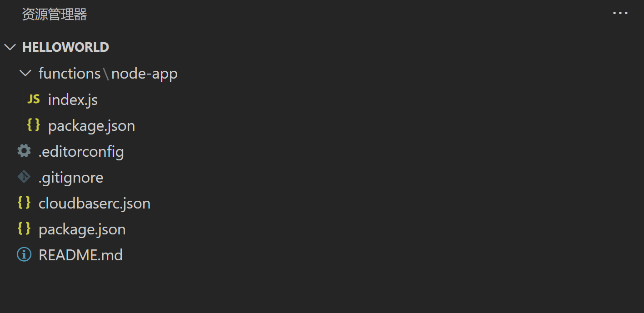
Task: Open the .gitignore file
Action: tap(71, 177)
